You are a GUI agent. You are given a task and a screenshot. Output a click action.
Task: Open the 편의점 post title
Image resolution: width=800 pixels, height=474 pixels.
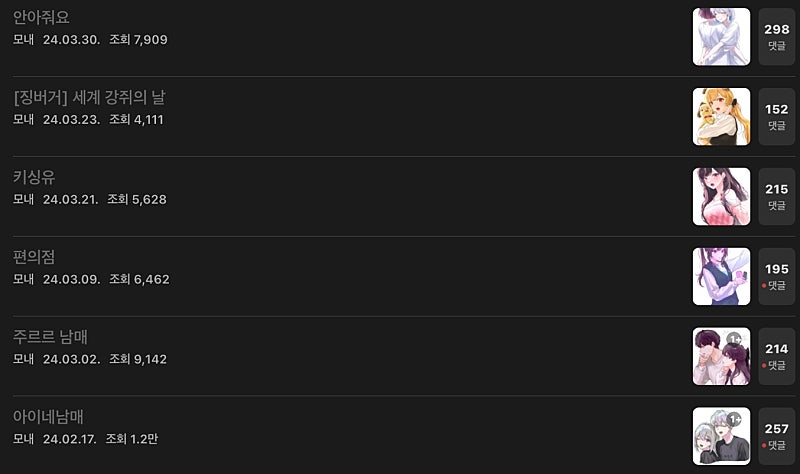point(34,257)
